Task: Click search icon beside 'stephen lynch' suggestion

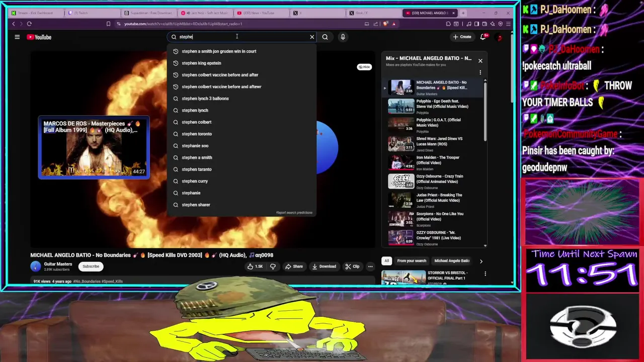Action: click(x=176, y=110)
